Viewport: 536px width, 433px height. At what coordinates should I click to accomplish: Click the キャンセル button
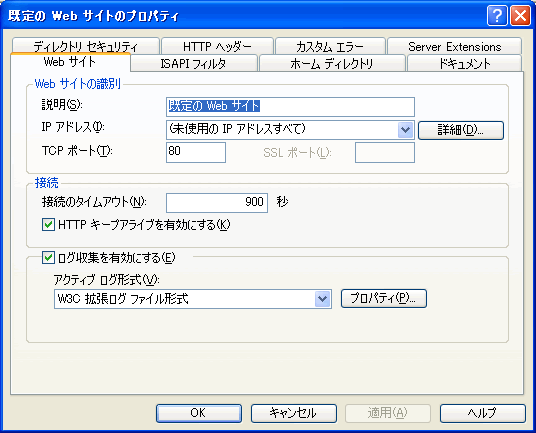[x=294, y=413]
